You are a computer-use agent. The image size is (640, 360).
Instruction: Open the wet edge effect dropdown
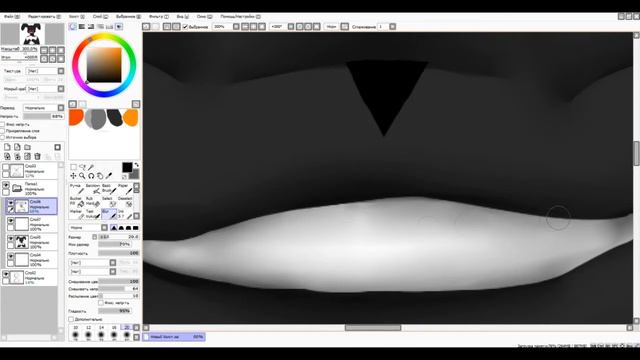pos(61,89)
